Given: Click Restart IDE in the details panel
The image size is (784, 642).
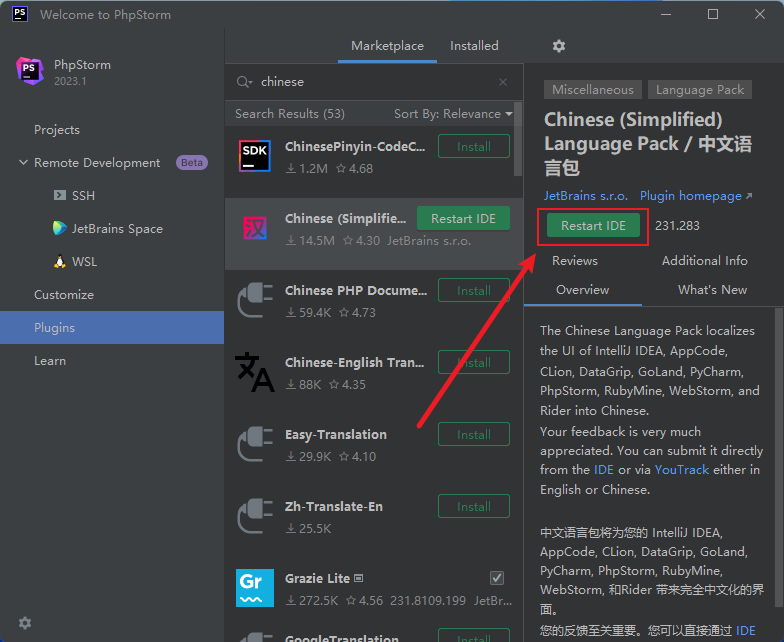Looking at the screenshot, I should click(593, 226).
